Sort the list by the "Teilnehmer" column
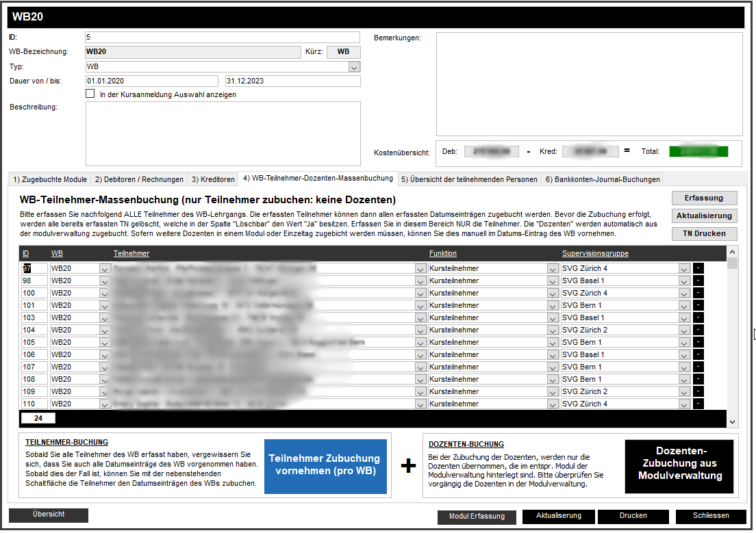 [130, 253]
